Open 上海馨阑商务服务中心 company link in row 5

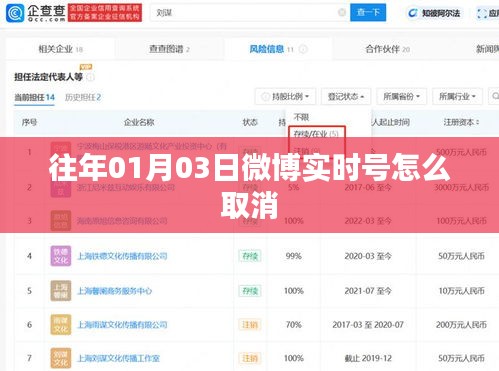pos(115,291)
